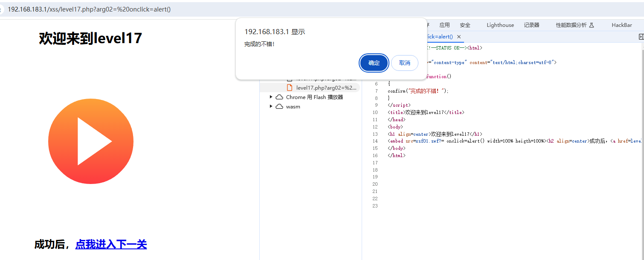The image size is (644, 260).
Task: Click line number 14 in the gutter
Action: (375, 141)
